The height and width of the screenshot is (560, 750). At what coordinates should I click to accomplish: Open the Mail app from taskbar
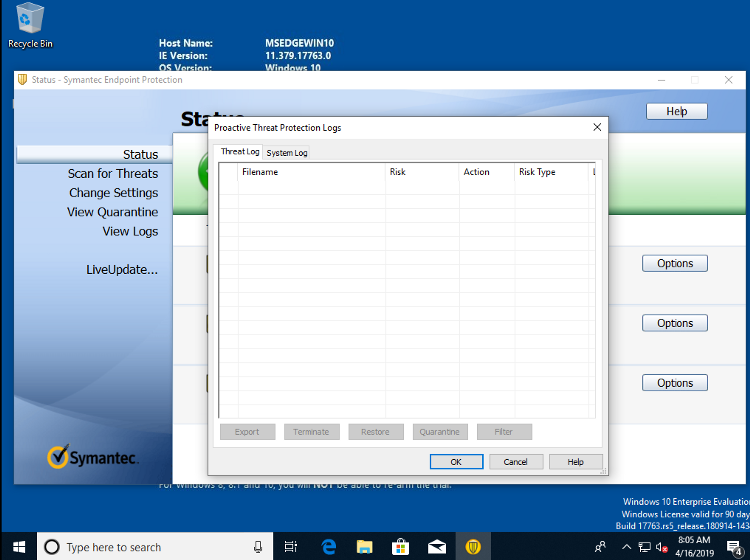click(x=437, y=547)
